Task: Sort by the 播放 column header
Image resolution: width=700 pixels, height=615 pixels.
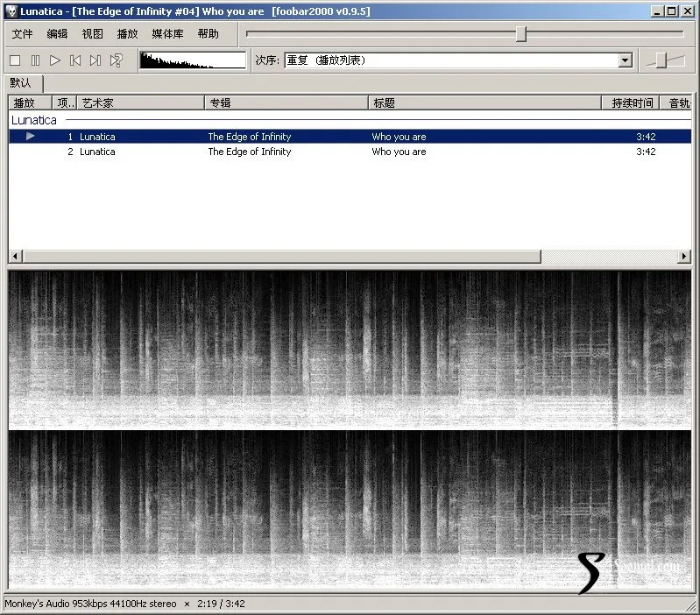Action: (x=30, y=103)
